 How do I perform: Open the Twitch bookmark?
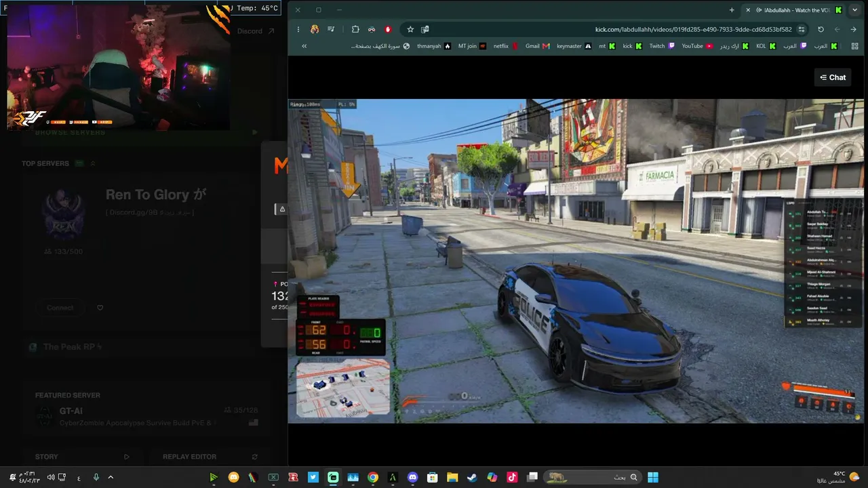(662, 46)
